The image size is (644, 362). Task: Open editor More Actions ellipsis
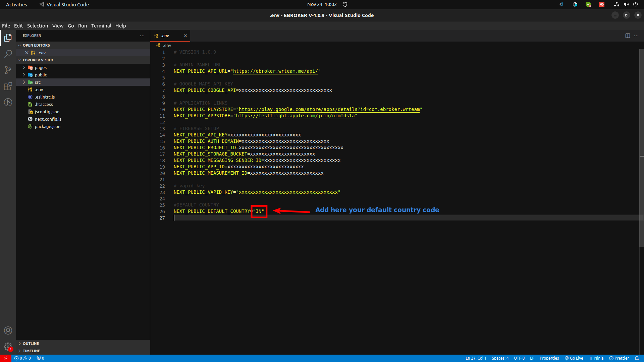(636, 36)
